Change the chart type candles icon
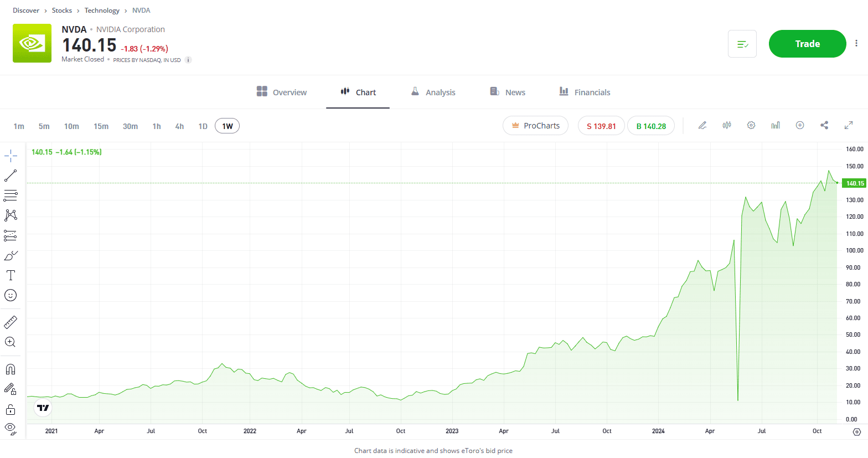Viewport: 868px width, 458px height. point(727,125)
